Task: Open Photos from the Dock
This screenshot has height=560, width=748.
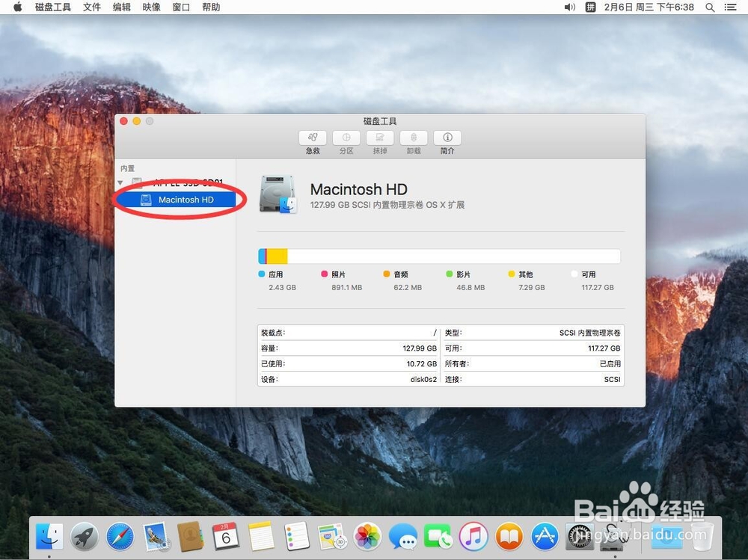Action: [367, 536]
